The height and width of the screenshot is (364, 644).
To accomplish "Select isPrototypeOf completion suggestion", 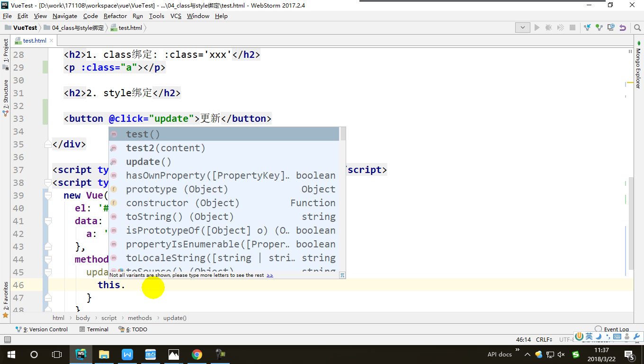I will click(224, 230).
